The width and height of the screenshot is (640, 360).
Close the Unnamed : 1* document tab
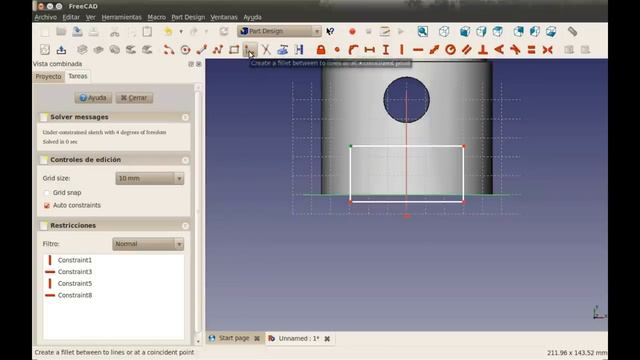tap(327, 339)
